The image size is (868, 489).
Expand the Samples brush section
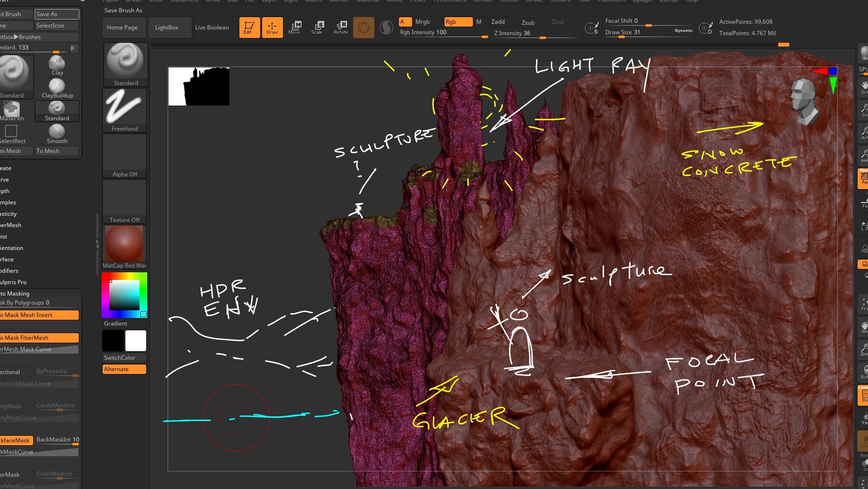pos(8,202)
